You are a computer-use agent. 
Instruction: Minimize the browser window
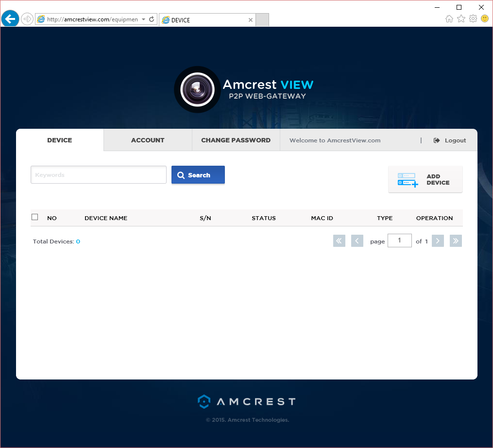point(437,7)
